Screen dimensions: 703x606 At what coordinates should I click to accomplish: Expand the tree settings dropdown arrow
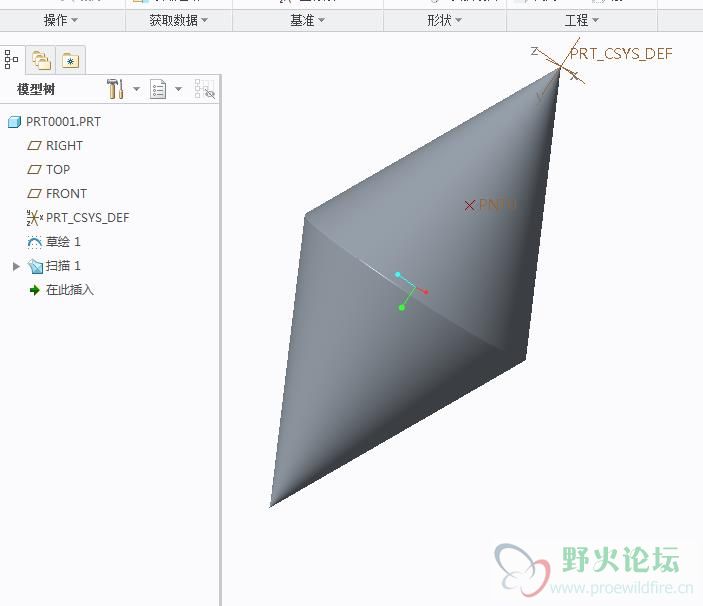[x=137, y=89]
